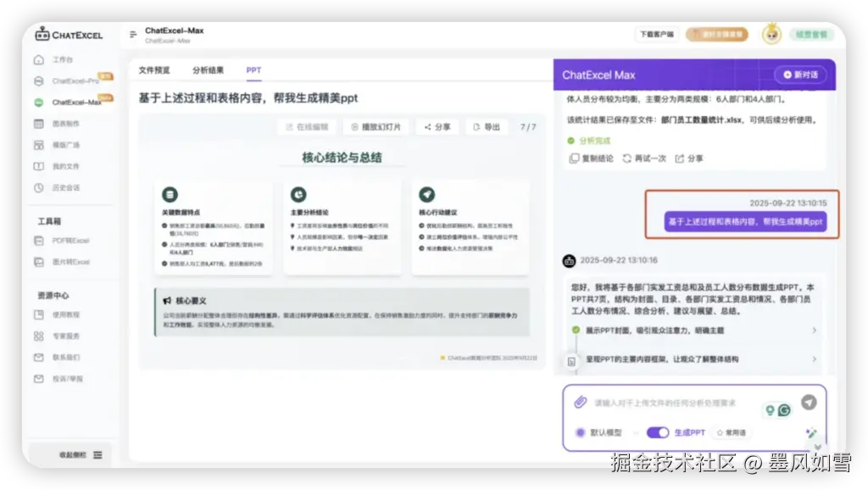Click the 主要分析结论 card on slide
The width and height of the screenshot is (868, 490).
point(342,228)
